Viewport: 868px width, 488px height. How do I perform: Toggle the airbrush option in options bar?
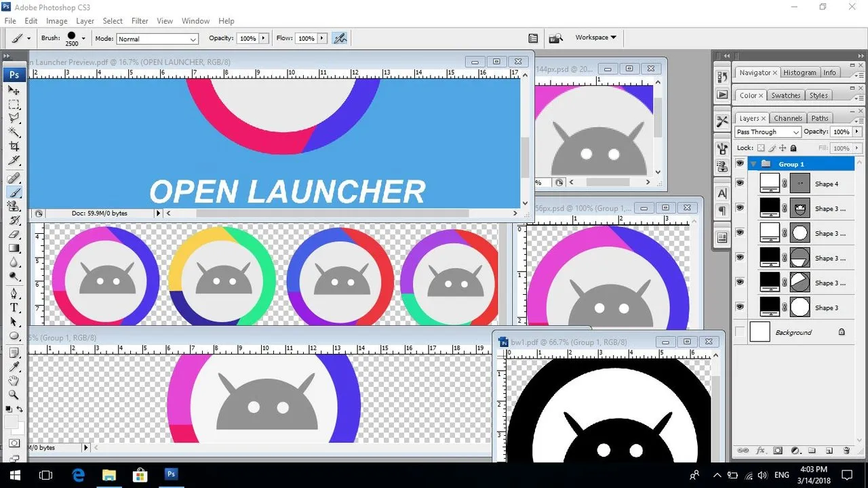pos(340,39)
